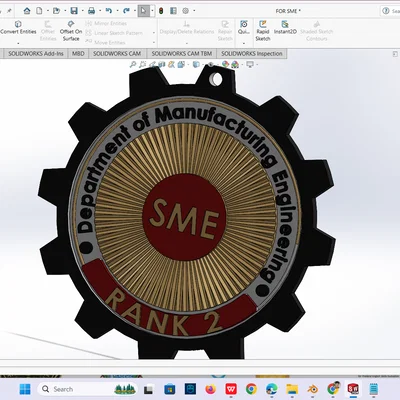Click the Home welcome icon
This screenshot has height=400, width=400.
point(27,11)
